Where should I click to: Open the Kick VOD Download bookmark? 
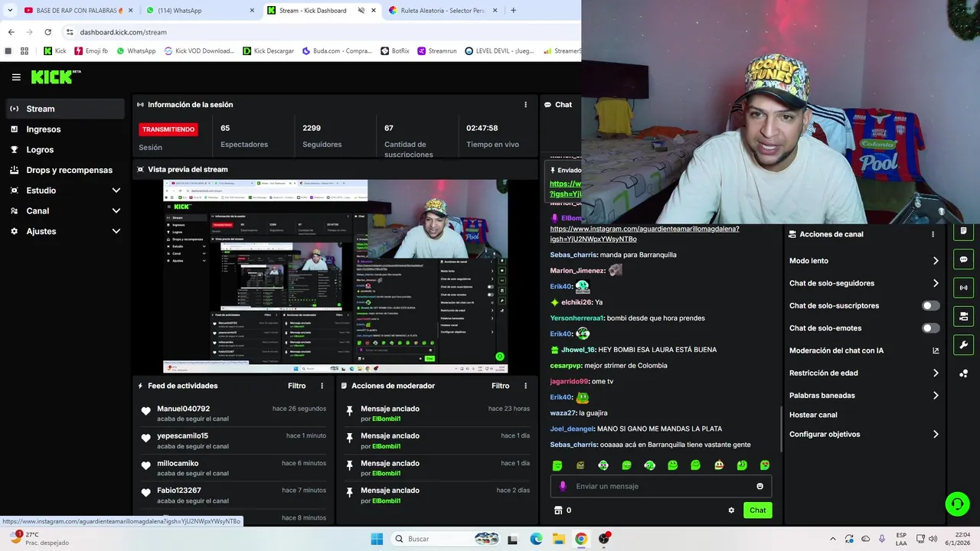(199, 51)
